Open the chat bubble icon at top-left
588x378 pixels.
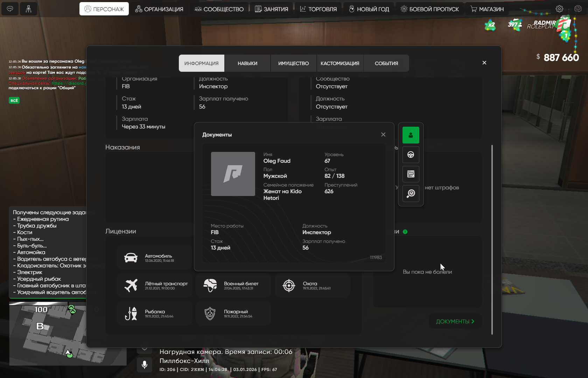10,9
